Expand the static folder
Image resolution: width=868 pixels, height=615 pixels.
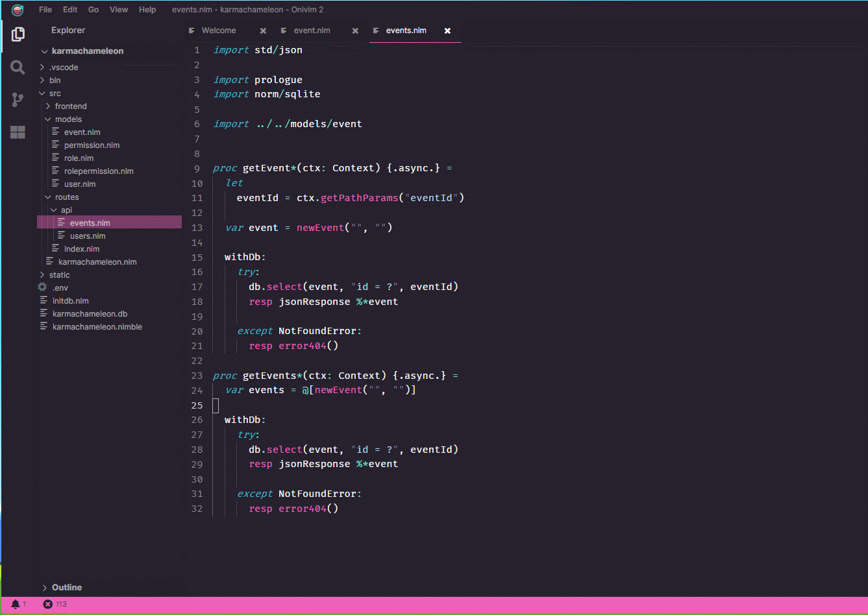click(x=42, y=275)
